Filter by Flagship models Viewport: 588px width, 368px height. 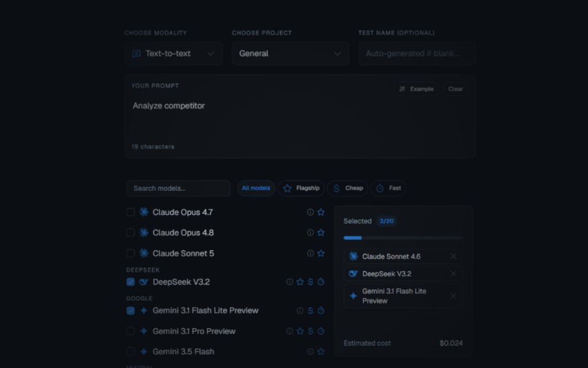[301, 188]
